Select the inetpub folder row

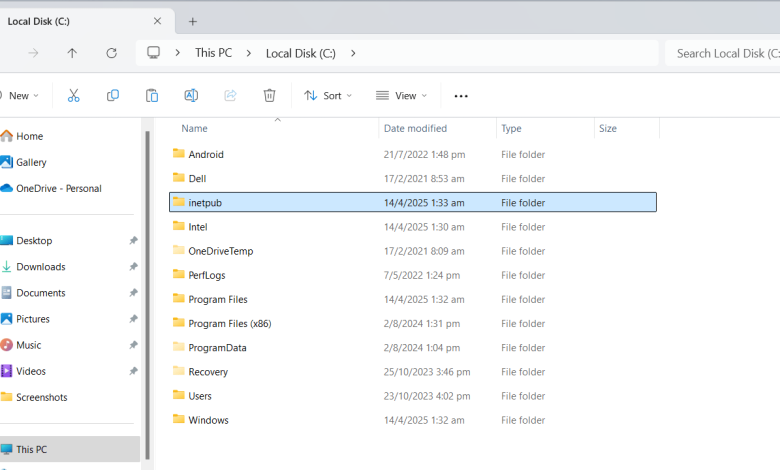pos(413,202)
